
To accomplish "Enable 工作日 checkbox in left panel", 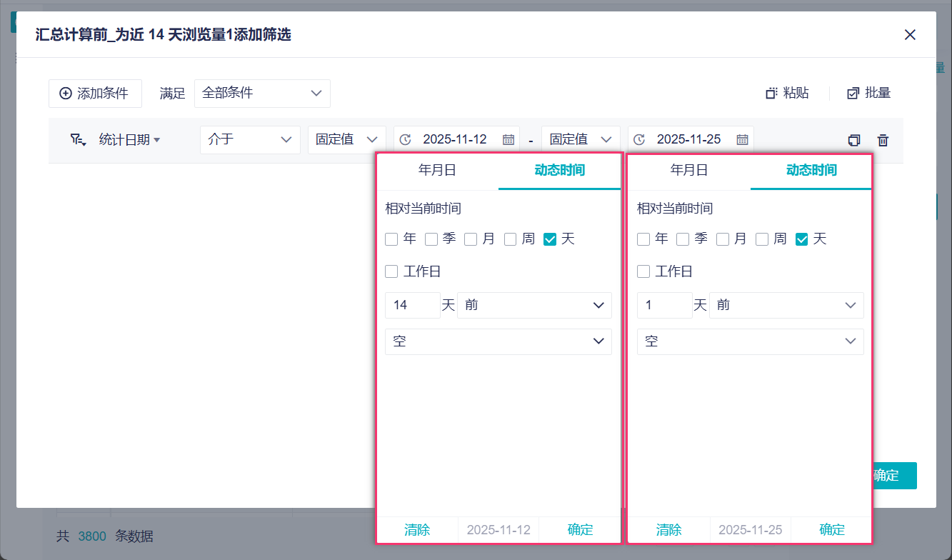I will click(x=391, y=271).
